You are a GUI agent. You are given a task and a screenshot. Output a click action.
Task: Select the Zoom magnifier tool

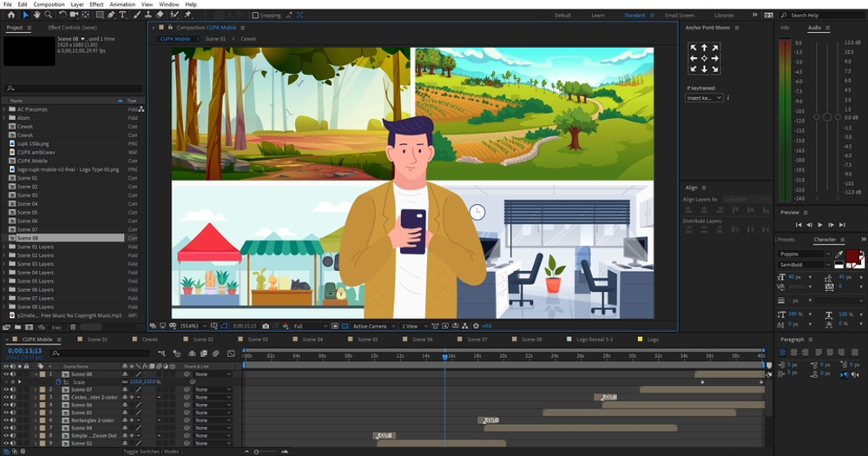click(49, 15)
